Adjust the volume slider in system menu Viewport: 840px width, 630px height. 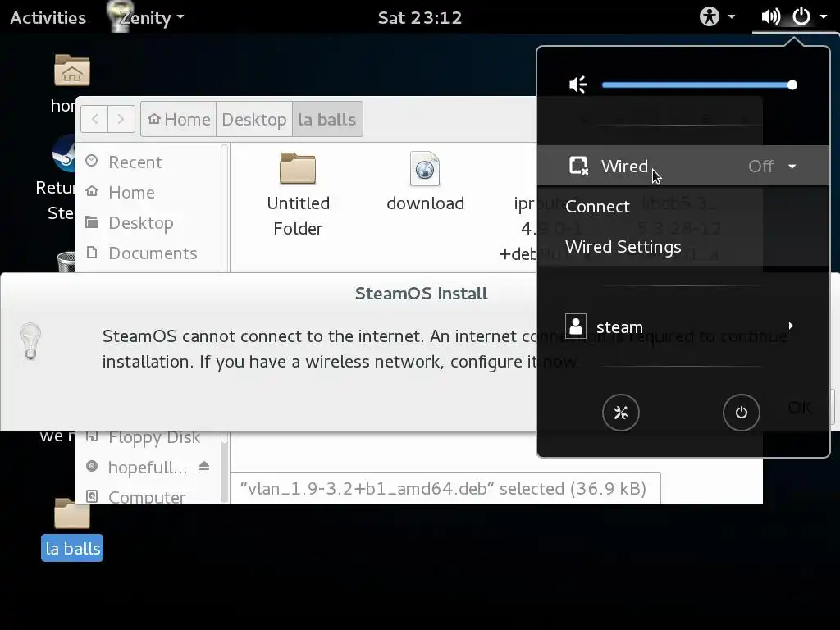(699, 84)
